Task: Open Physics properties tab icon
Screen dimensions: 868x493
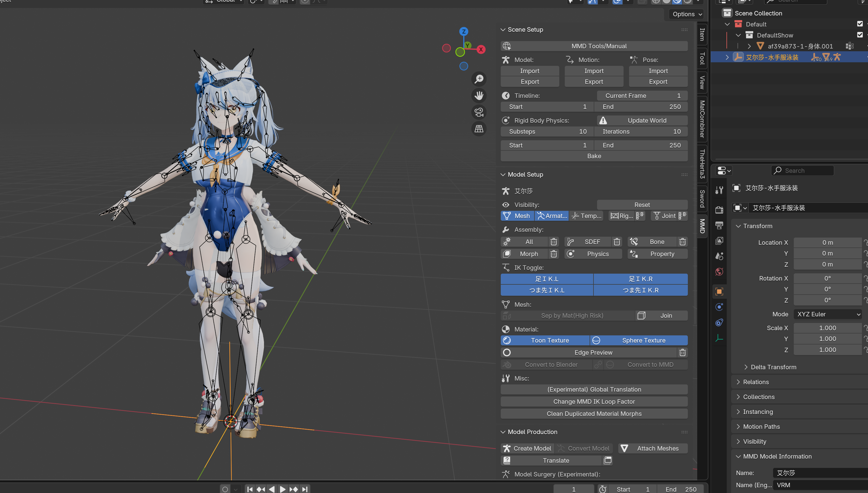Action: pos(719,307)
